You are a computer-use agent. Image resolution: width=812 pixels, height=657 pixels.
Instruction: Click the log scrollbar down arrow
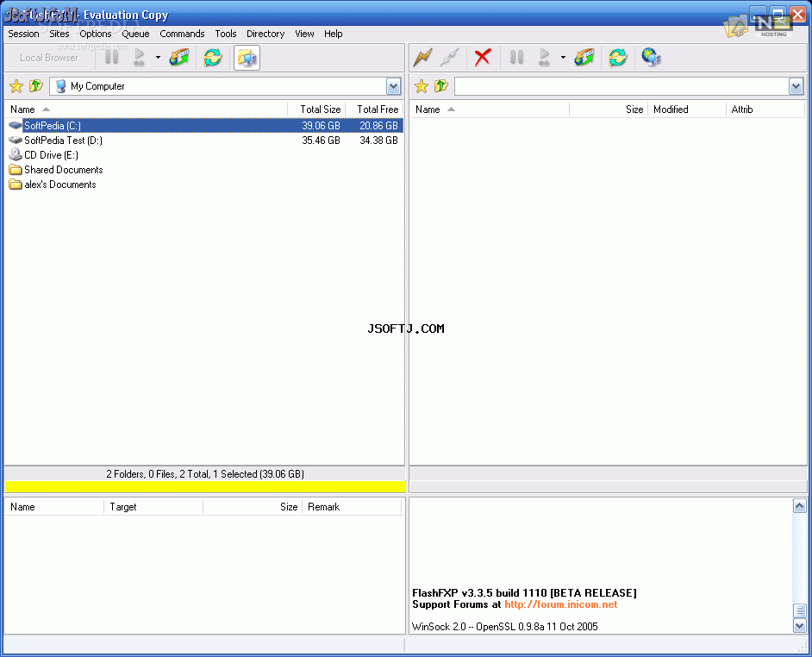[799, 626]
